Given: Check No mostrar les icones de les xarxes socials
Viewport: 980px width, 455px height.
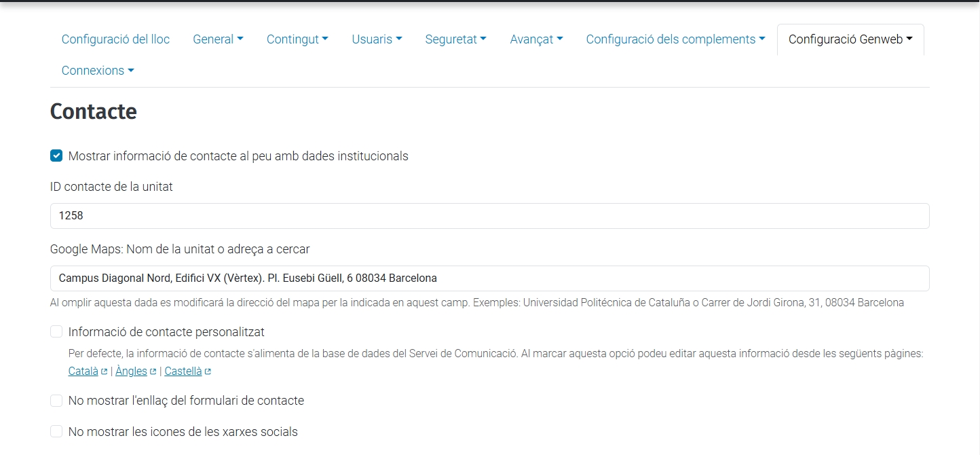Looking at the screenshot, I should click(56, 431).
